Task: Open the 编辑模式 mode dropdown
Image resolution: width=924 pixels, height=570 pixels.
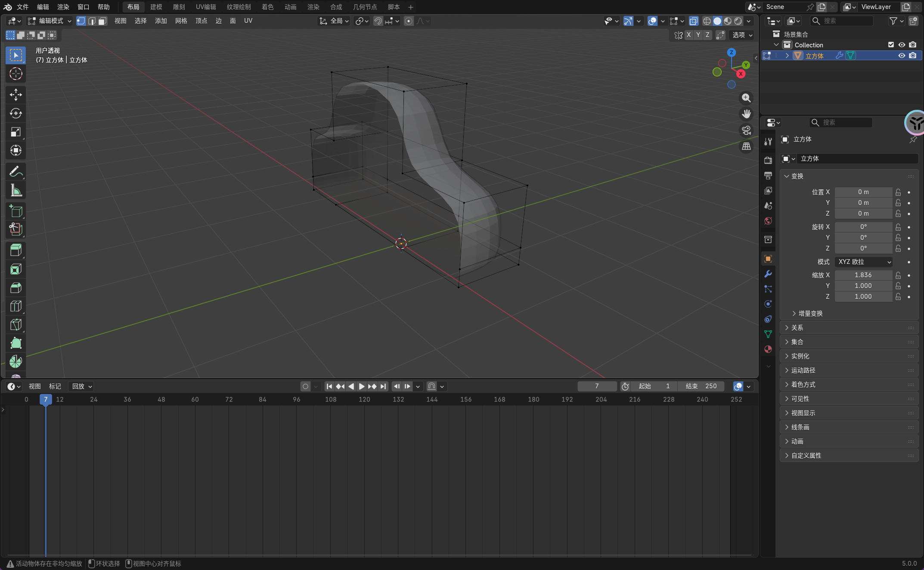Action: click(50, 21)
